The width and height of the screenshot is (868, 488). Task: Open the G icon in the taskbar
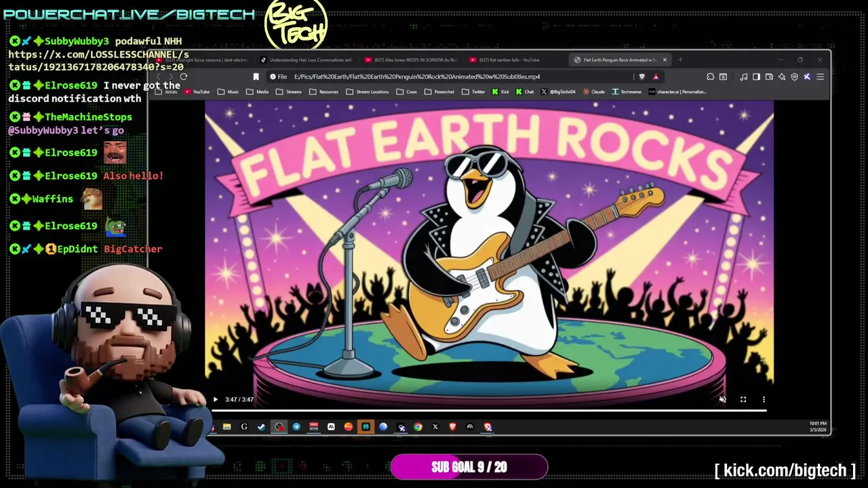244,427
